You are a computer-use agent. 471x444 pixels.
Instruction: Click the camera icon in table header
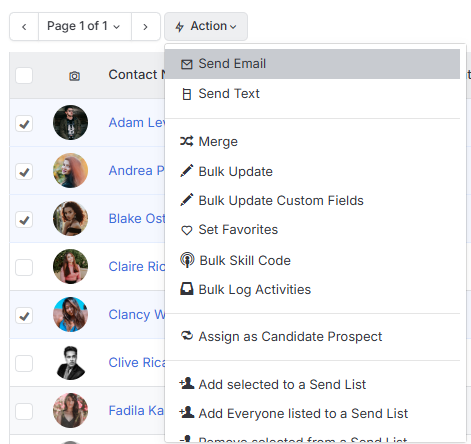click(x=74, y=76)
